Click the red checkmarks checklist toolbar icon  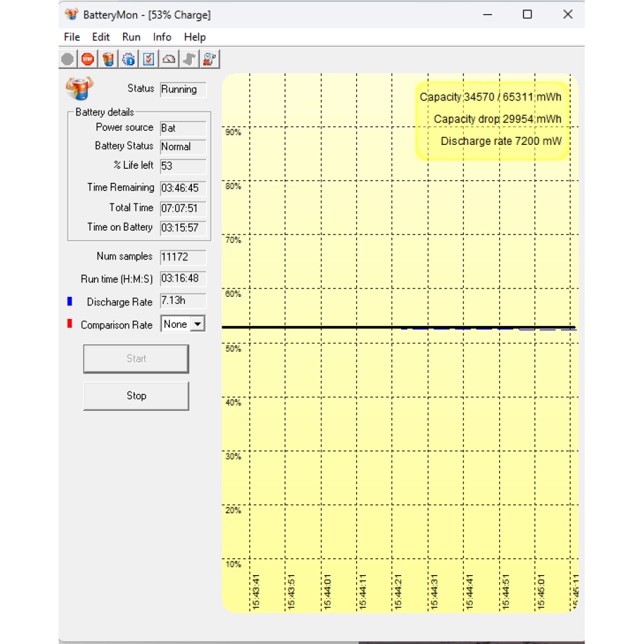[149, 59]
